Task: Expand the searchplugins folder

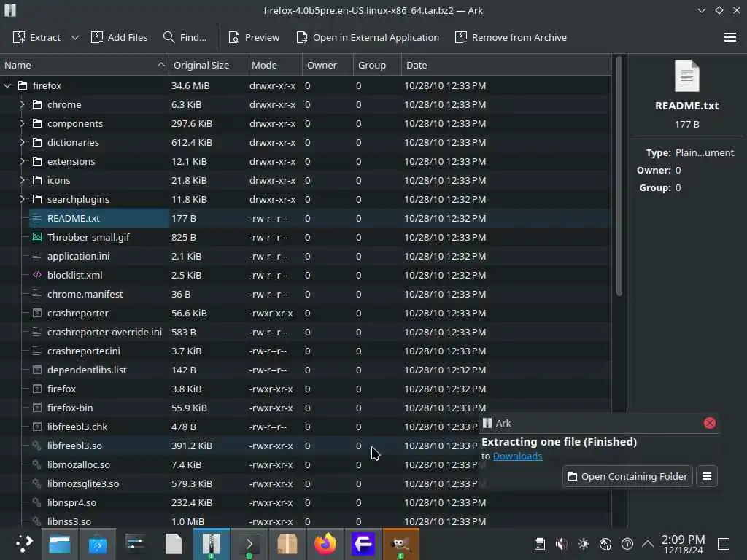Action: 22,200
